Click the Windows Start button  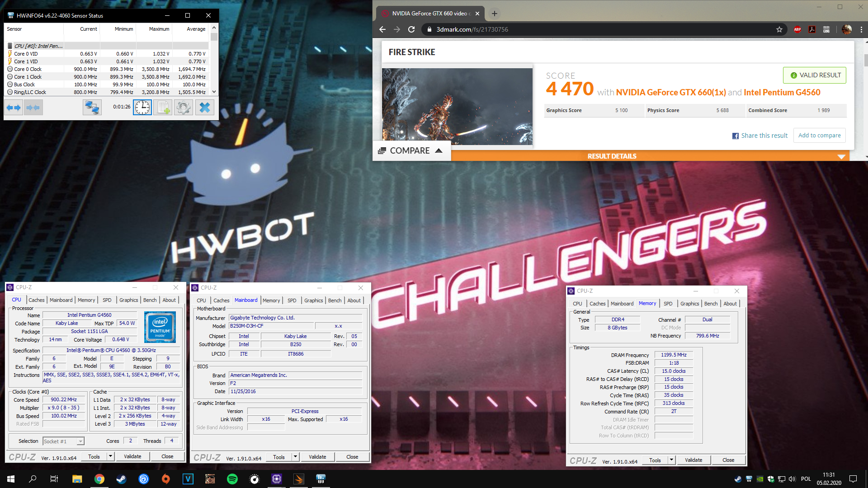pos(11,479)
